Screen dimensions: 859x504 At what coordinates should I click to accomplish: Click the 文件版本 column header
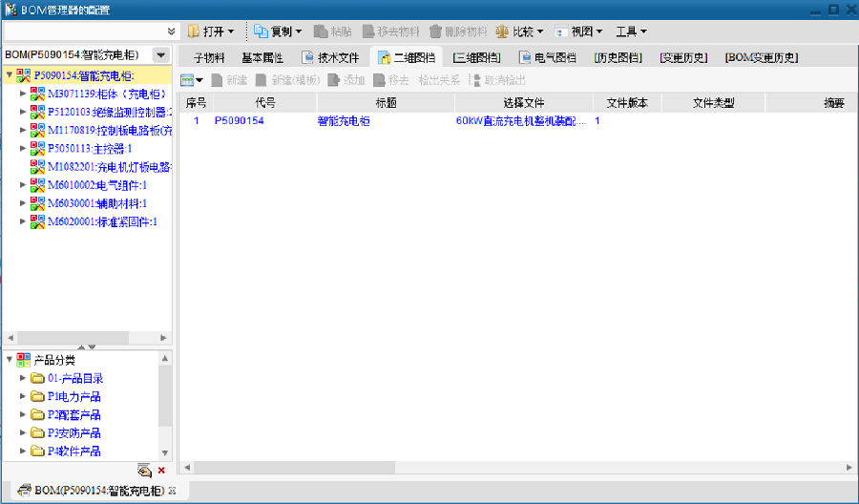(x=627, y=102)
